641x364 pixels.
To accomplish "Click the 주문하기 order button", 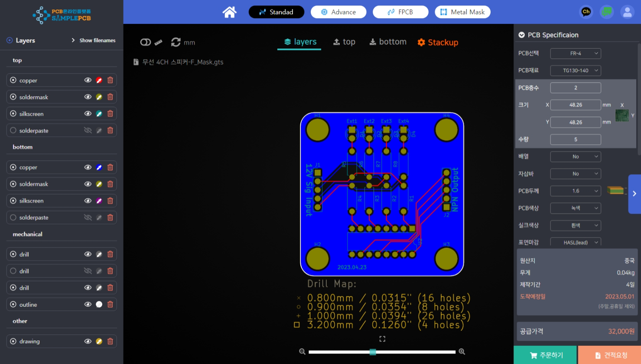I will coord(545,355).
